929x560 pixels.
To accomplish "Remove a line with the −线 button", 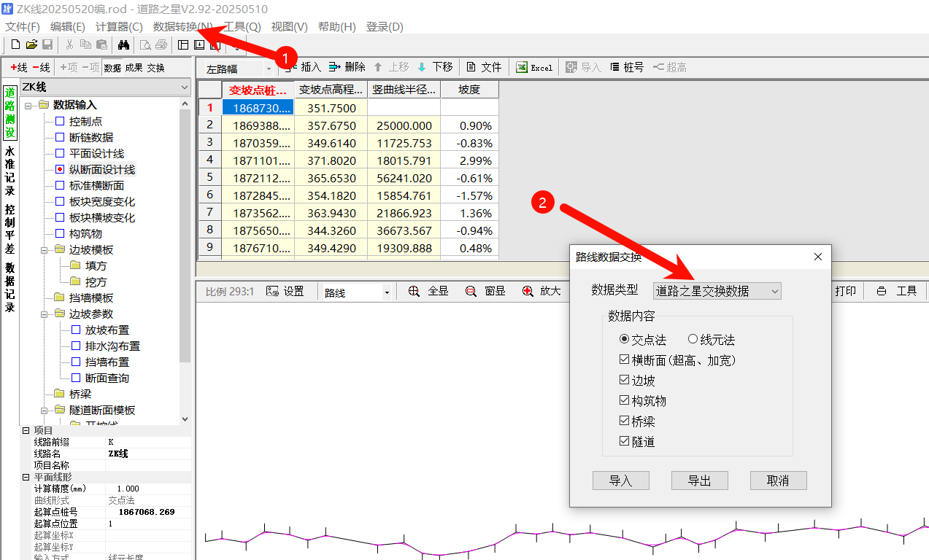I will (42, 67).
